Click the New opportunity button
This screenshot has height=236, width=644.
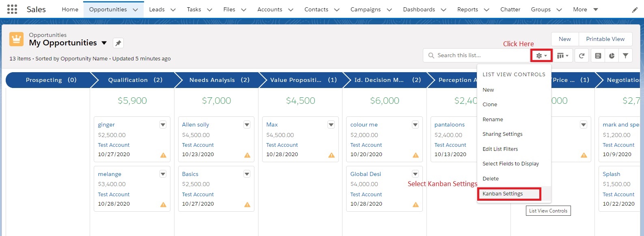(565, 39)
